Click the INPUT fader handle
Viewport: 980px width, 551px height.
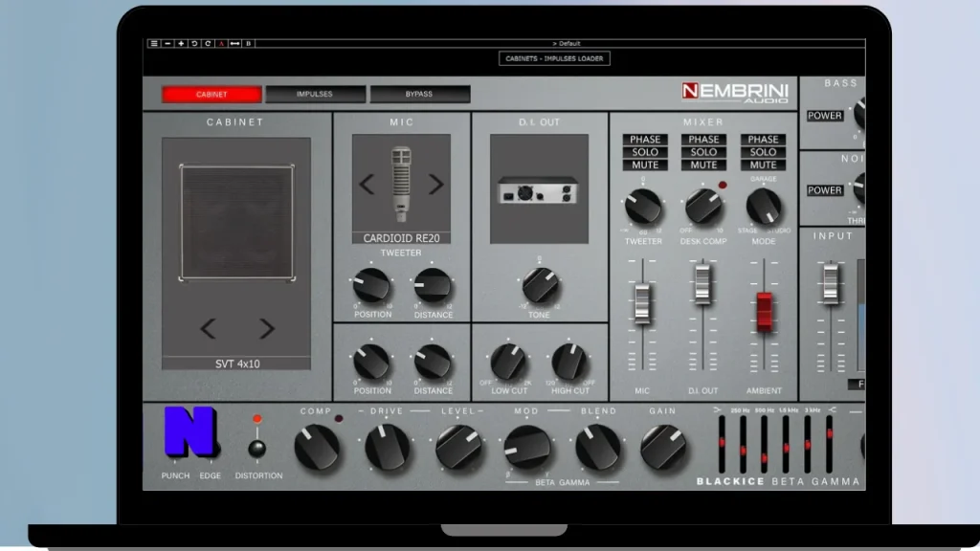pos(831,283)
